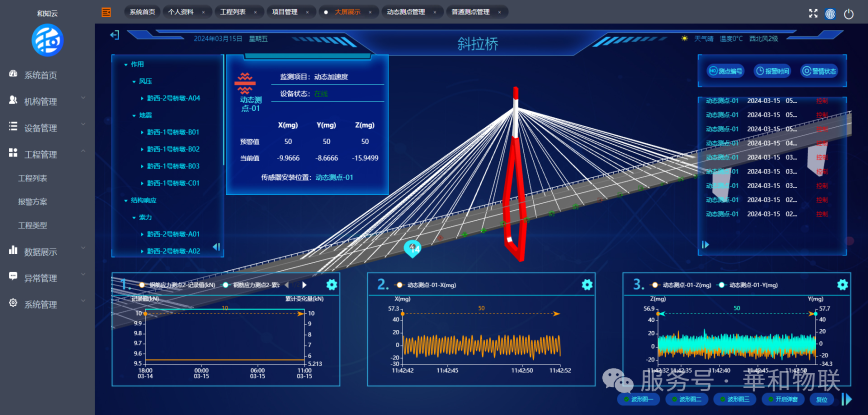The width and height of the screenshot is (868, 415).
Task: Click the left tree panel scrollbar
Action: pos(224,110)
